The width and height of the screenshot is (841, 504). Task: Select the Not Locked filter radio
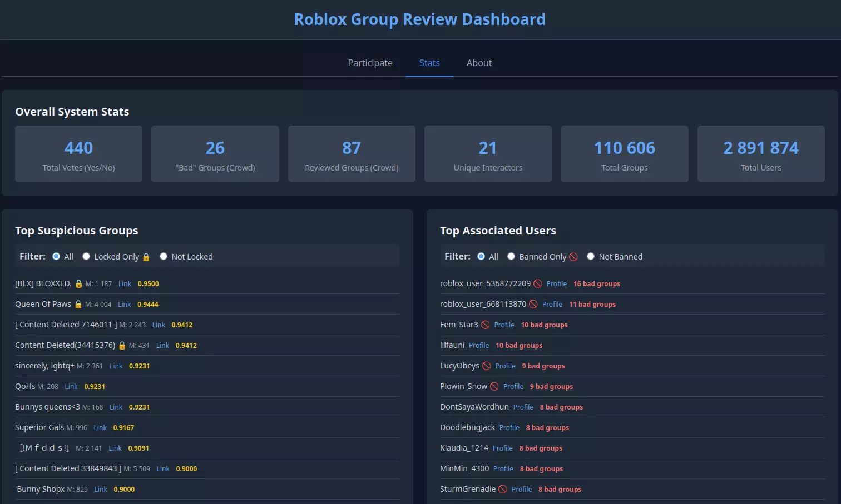point(164,256)
